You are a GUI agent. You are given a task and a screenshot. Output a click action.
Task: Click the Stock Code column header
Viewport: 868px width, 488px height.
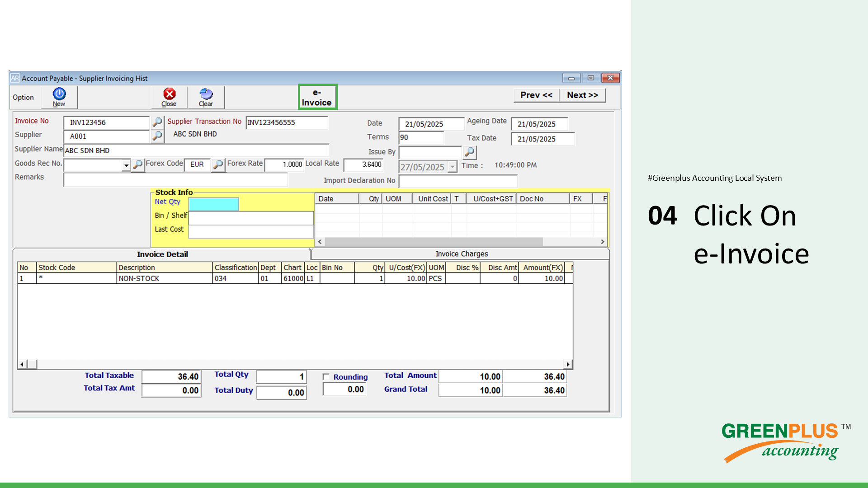click(x=76, y=267)
